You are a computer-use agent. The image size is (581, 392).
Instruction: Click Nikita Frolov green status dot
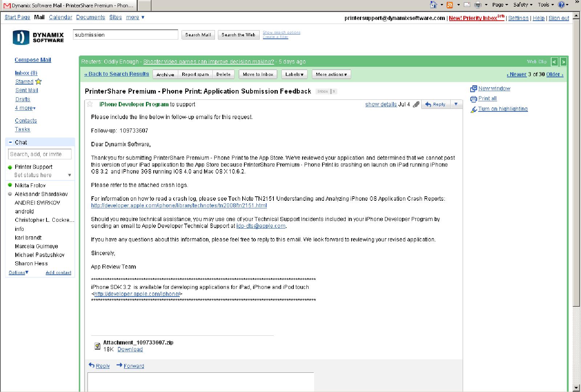(x=10, y=185)
